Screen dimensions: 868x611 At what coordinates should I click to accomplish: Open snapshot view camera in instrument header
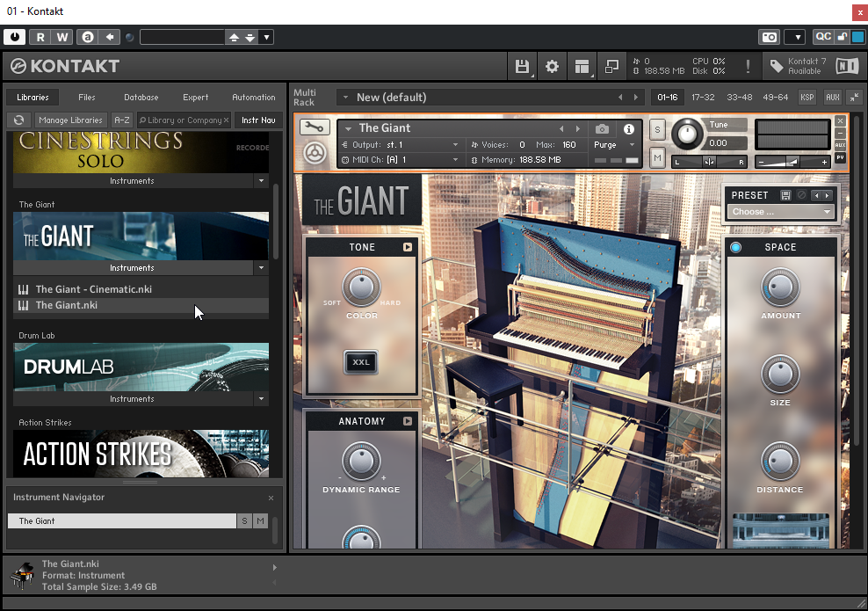[x=603, y=129]
